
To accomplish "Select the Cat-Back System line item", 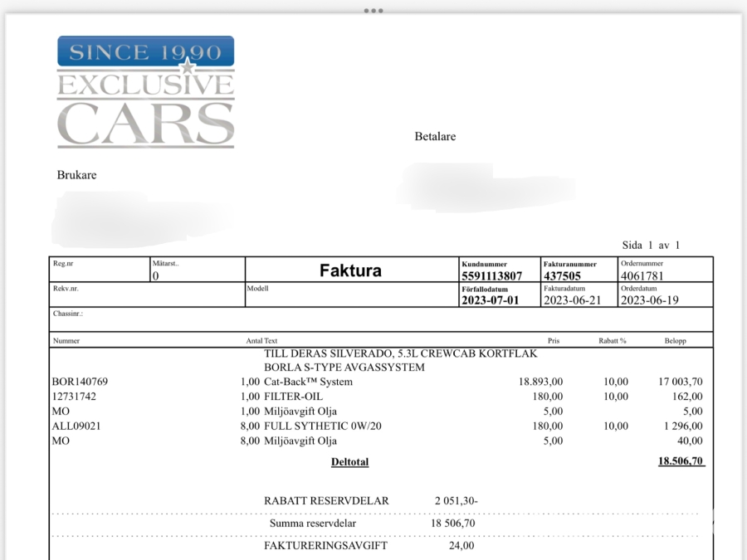I will 308,382.
